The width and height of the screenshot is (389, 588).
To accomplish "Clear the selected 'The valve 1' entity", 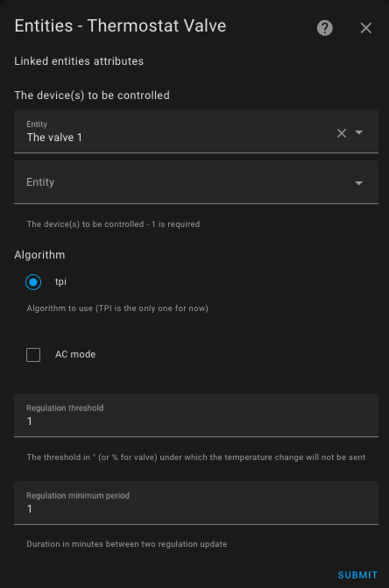I will pyautogui.click(x=342, y=133).
